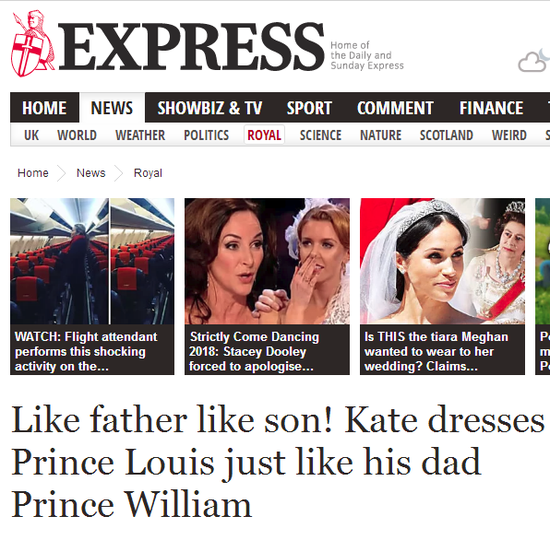Image resolution: width=550 pixels, height=540 pixels.
Task: Click the News breadcrumb link
Action: (91, 173)
